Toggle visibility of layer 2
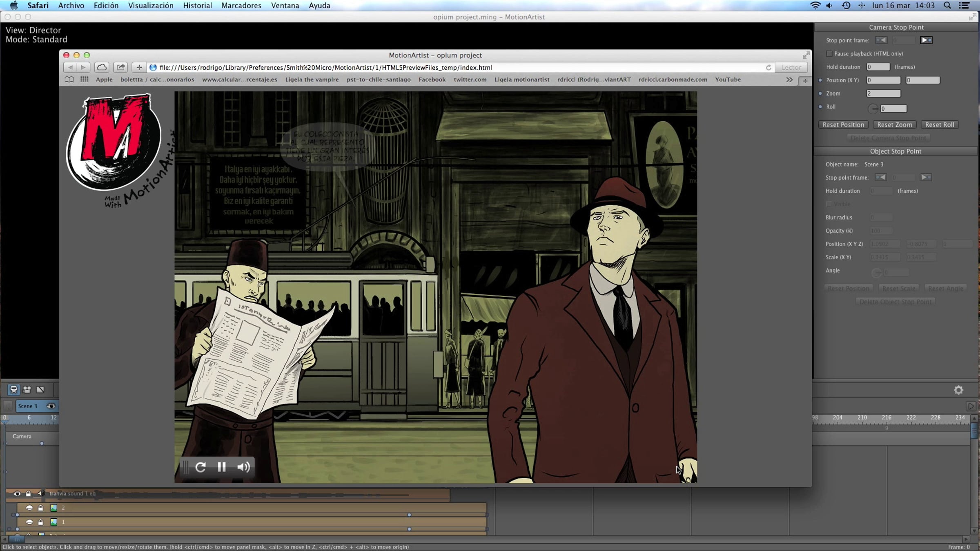Image resolution: width=980 pixels, height=551 pixels. (29, 508)
